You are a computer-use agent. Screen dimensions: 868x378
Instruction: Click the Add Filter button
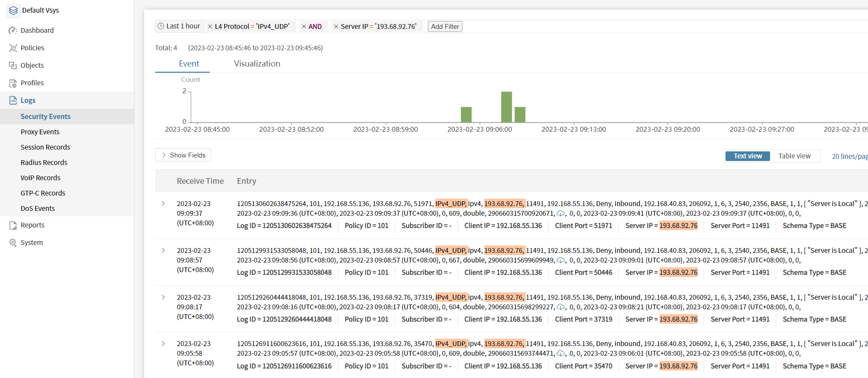tap(445, 27)
